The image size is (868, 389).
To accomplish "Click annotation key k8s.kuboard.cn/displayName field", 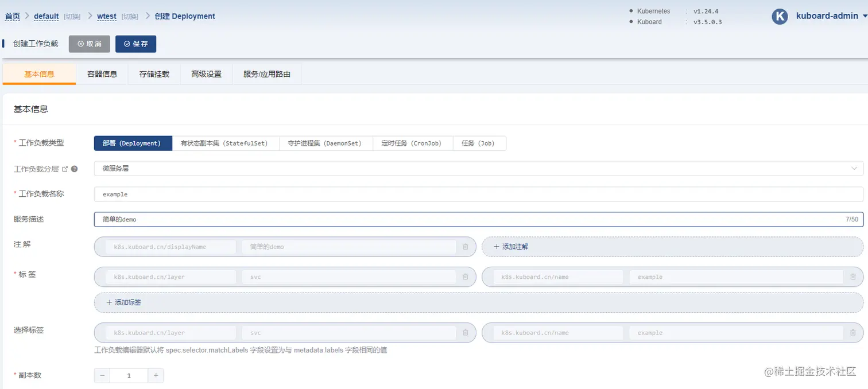I will click(x=170, y=247).
